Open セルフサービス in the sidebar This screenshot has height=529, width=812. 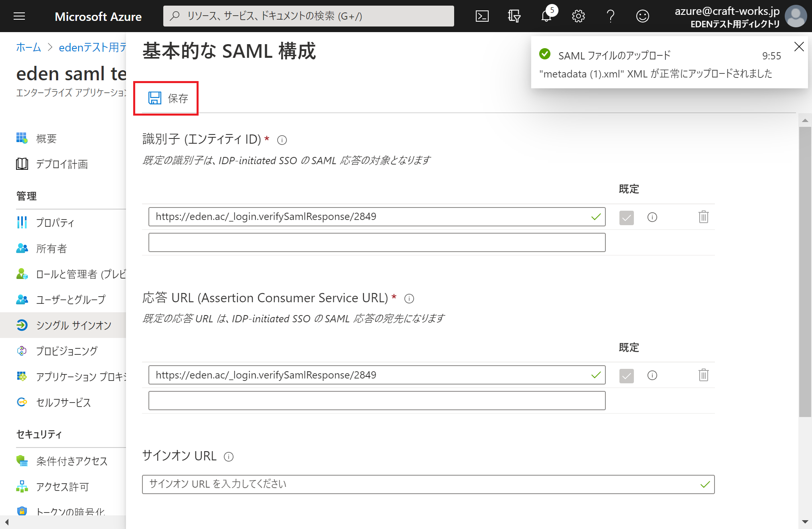pos(63,402)
